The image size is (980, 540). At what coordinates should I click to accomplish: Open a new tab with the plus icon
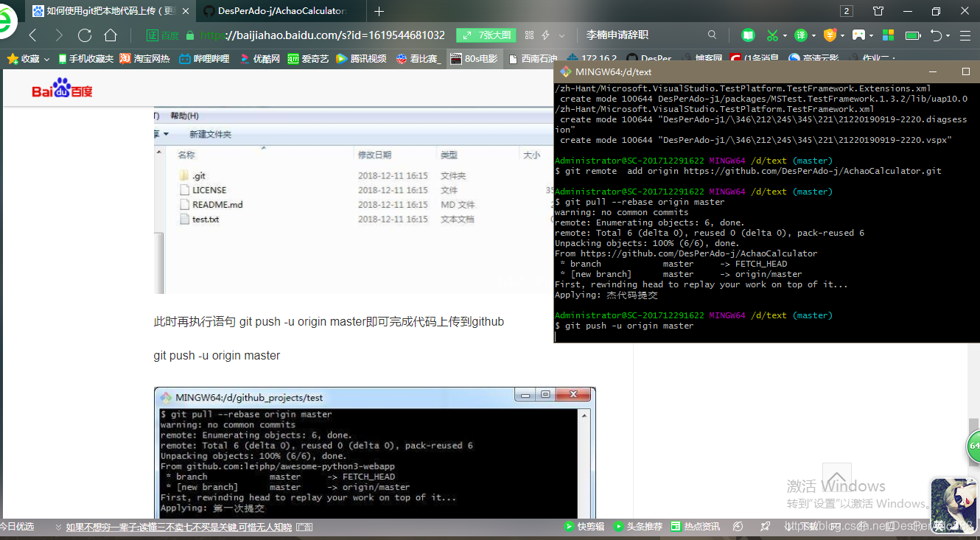pos(379,11)
